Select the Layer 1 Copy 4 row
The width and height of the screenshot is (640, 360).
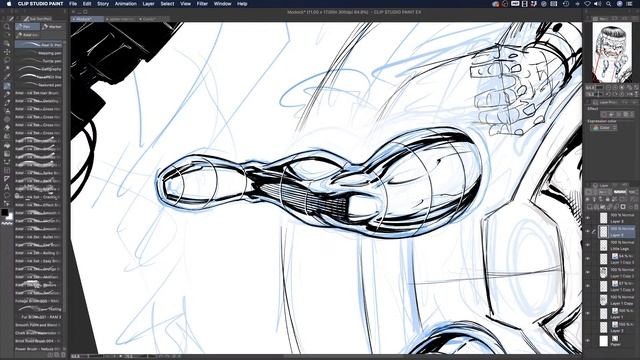616,286
